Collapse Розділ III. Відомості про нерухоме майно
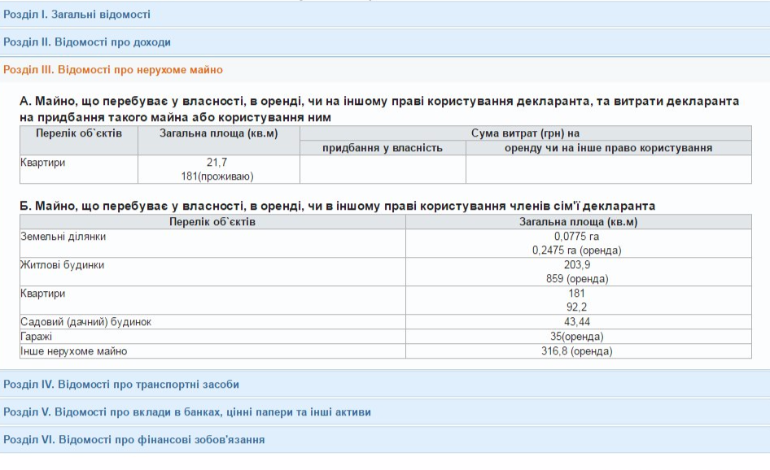The width and height of the screenshot is (770, 470). (113, 70)
